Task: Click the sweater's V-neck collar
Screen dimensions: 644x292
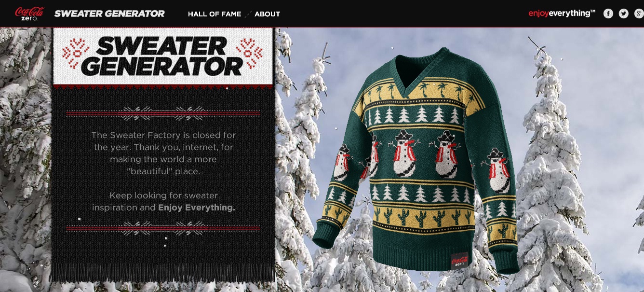Action: (x=418, y=68)
